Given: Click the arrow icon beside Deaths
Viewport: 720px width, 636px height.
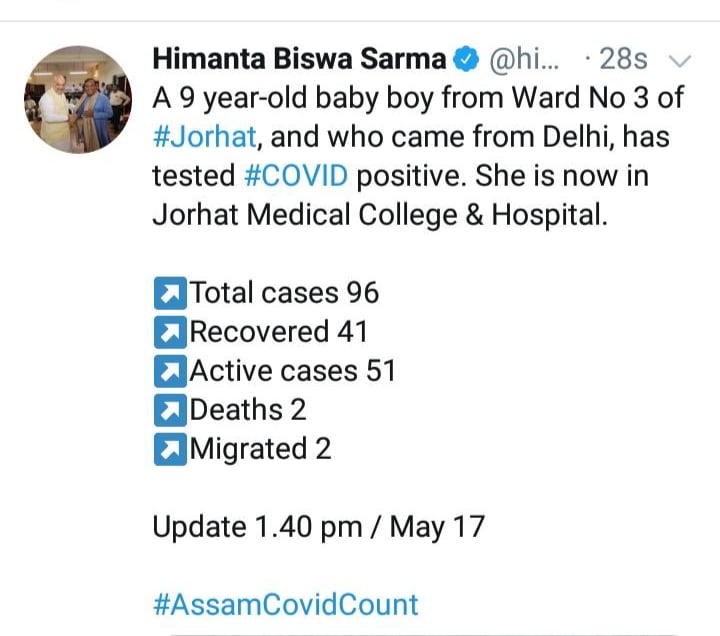Looking at the screenshot, I should pyautogui.click(x=170, y=410).
